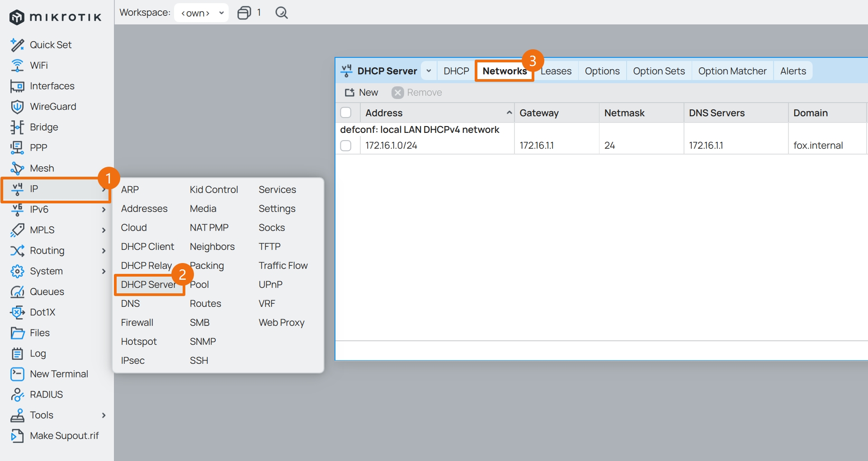Click the PPP sidebar icon
This screenshot has height=461, width=868.
[x=17, y=147]
